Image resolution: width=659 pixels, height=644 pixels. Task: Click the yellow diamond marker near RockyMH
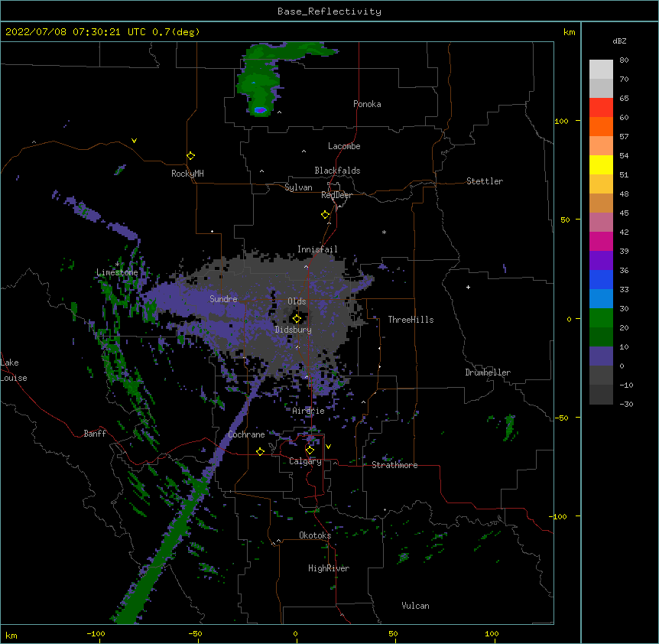click(x=190, y=155)
